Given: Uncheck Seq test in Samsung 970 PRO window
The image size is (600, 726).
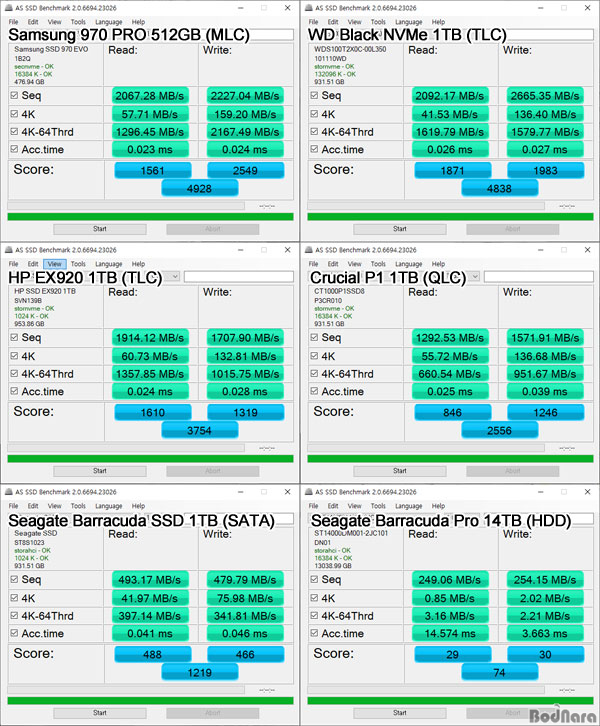Looking at the screenshot, I should (14, 95).
